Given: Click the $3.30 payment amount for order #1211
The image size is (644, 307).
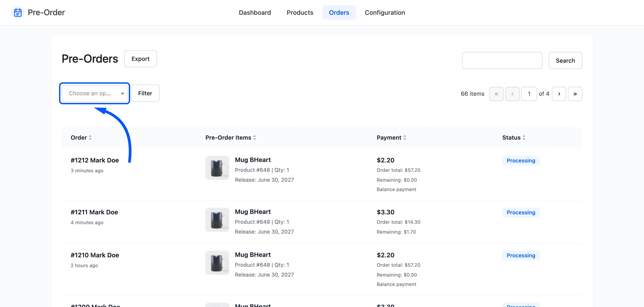Looking at the screenshot, I should tap(386, 212).
